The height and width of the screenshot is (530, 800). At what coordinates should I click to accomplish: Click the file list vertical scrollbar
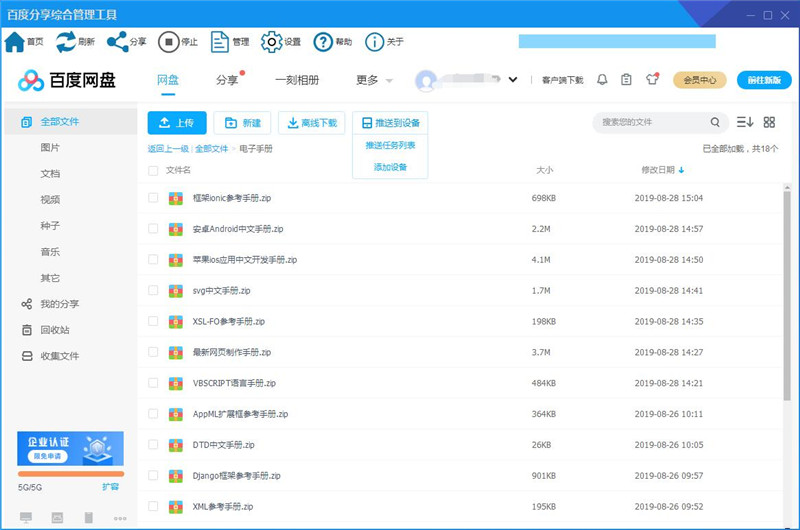tap(787, 294)
